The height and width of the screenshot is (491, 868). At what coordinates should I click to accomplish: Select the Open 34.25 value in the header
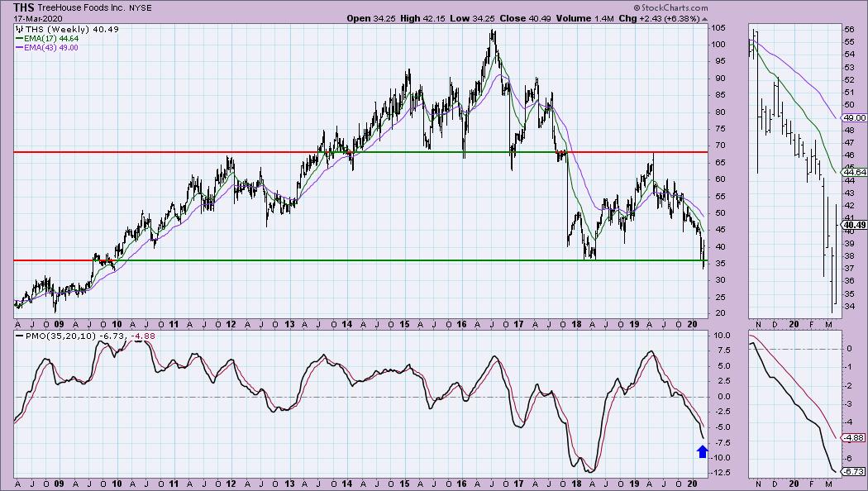(372, 18)
